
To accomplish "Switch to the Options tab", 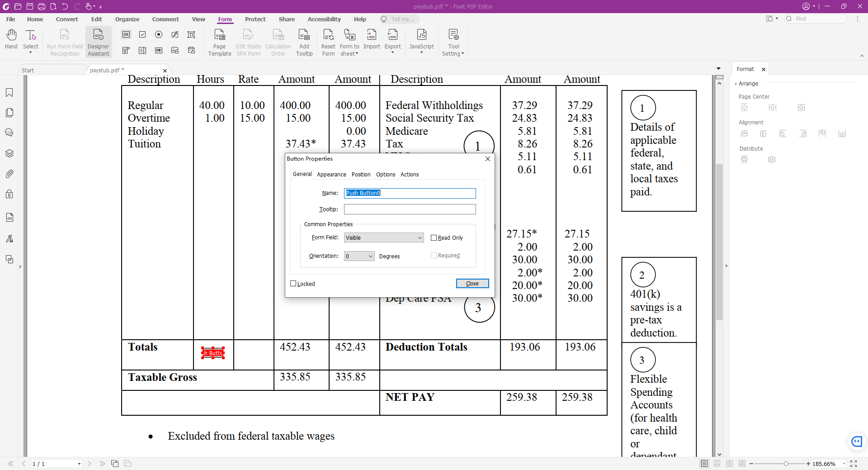I will pos(386,175).
